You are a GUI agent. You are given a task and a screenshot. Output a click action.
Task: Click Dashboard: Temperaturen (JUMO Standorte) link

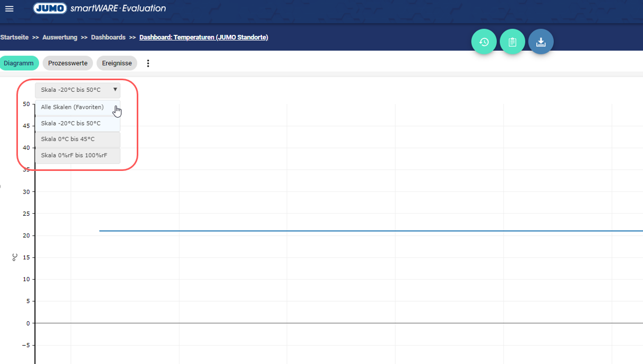pyautogui.click(x=203, y=37)
